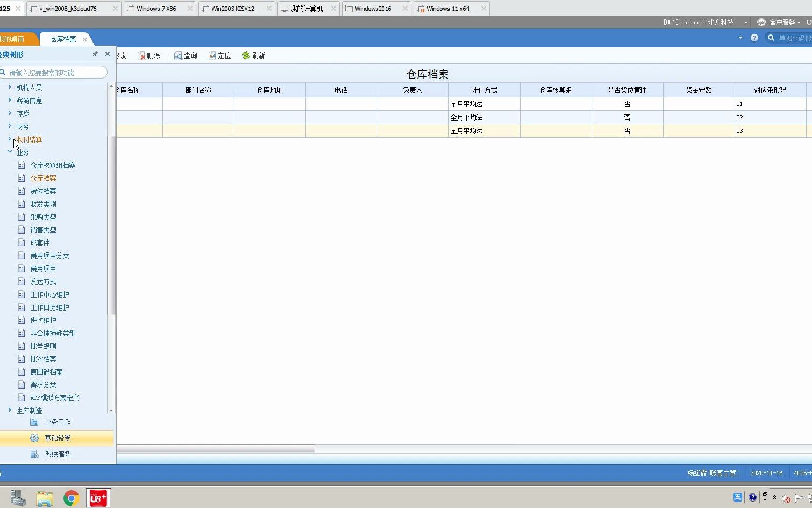Switch to Windows 11 x64 VM tab
This screenshot has width=812, height=508.
click(447, 9)
